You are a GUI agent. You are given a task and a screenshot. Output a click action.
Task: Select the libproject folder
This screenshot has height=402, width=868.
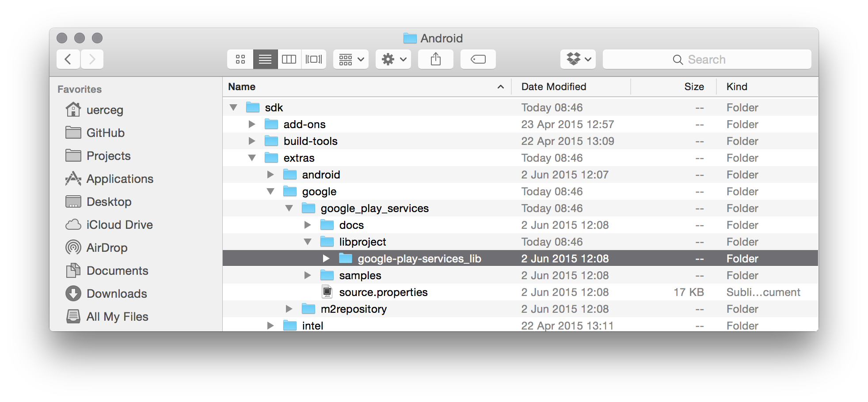point(362,242)
